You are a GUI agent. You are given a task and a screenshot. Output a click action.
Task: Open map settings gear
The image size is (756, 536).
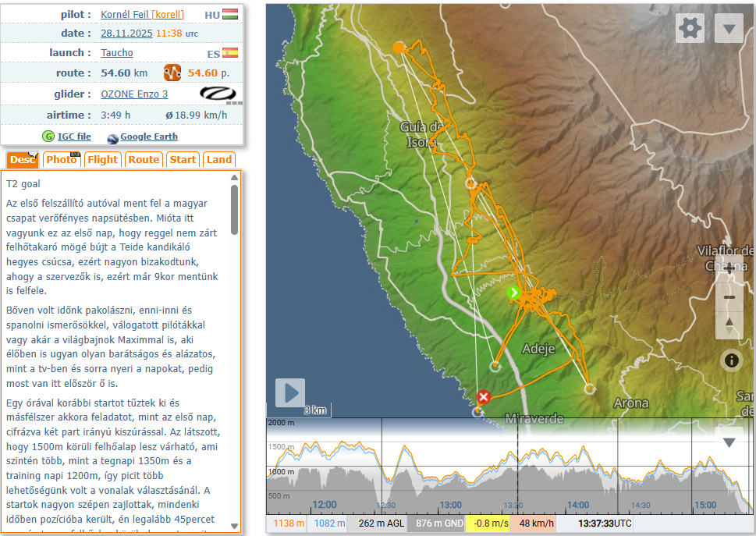(690, 28)
